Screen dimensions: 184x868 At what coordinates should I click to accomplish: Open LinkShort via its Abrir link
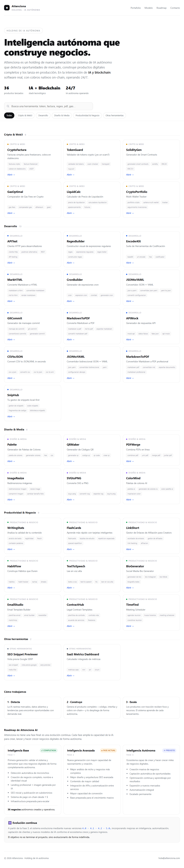click(x=130, y=549)
